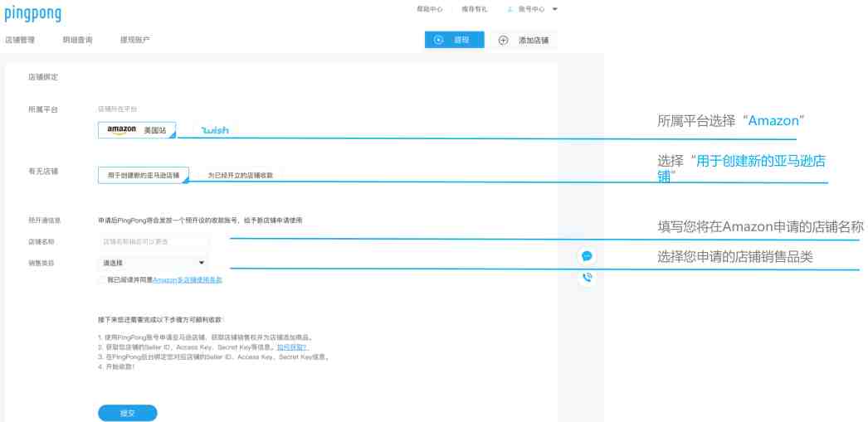Choose 为已经开立的店铺收款 option
The image size is (868, 422).
point(241,175)
